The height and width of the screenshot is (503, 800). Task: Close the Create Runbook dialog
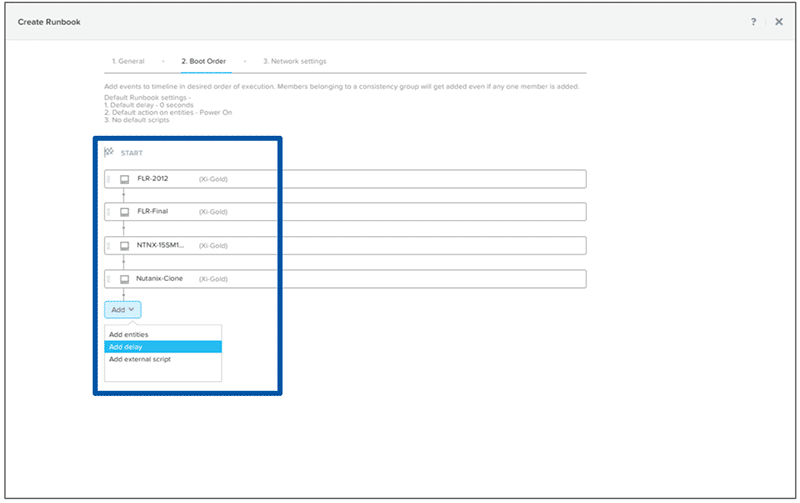click(x=778, y=21)
